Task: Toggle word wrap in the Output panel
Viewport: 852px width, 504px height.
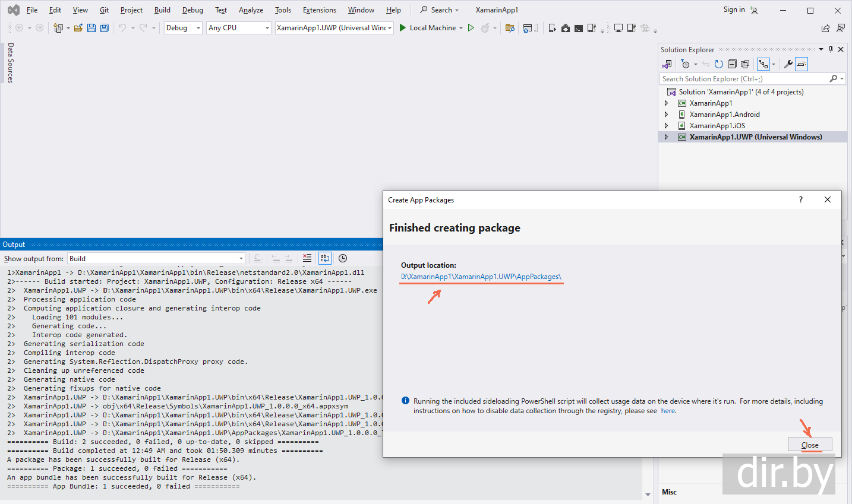Action: click(x=324, y=258)
